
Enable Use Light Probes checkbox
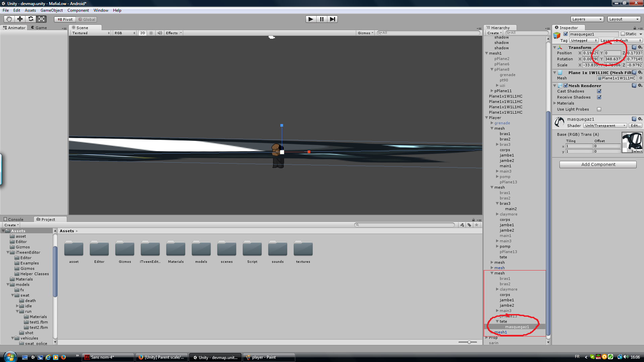[x=599, y=109]
